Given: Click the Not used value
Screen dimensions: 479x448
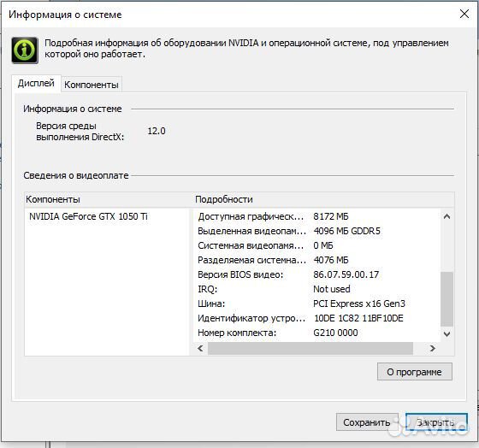Looking at the screenshot, I should point(332,289).
